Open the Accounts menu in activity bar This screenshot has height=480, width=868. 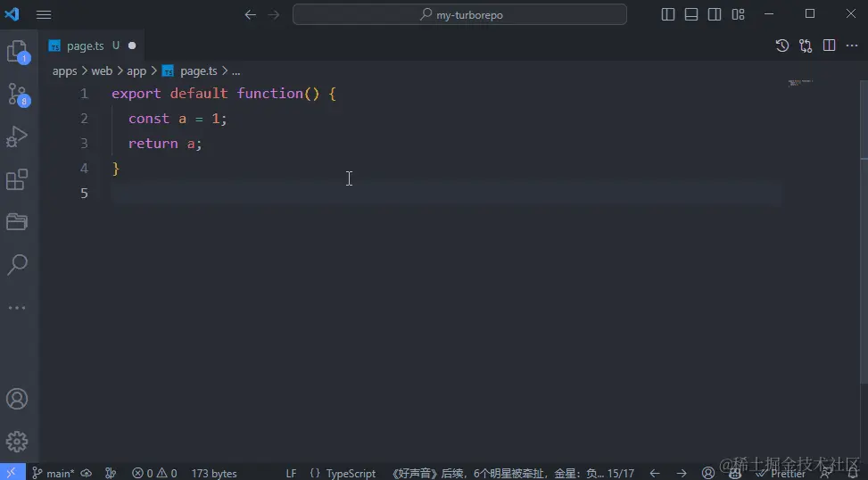pyautogui.click(x=17, y=399)
